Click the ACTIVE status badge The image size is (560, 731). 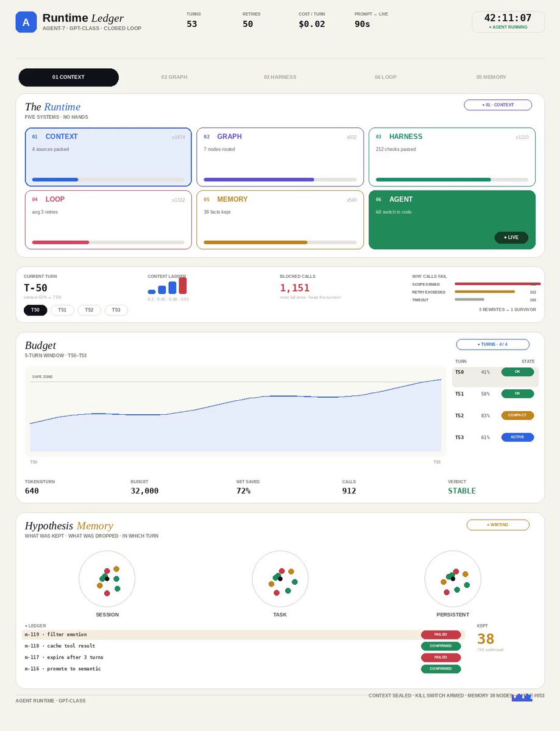[x=517, y=437]
